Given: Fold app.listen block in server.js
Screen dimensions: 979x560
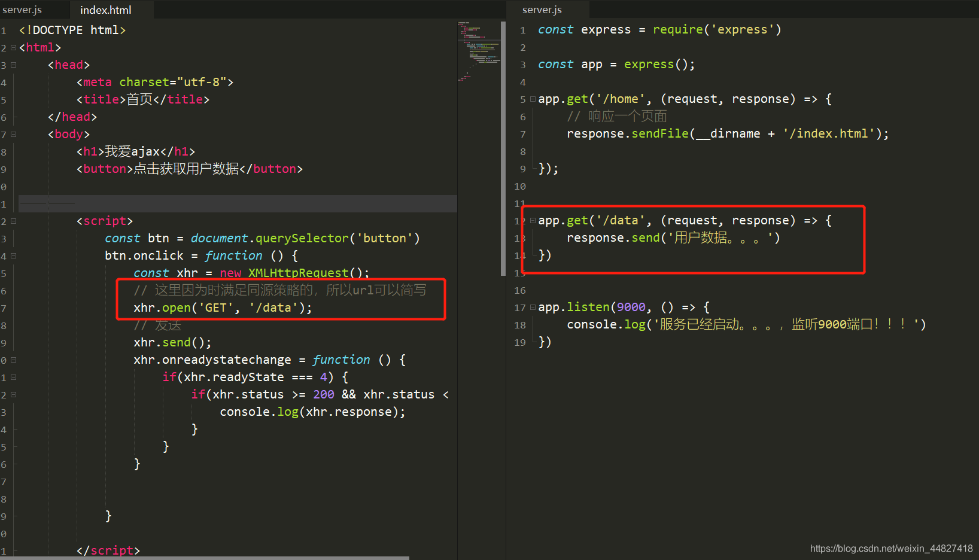Looking at the screenshot, I should click(x=533, y=308).
